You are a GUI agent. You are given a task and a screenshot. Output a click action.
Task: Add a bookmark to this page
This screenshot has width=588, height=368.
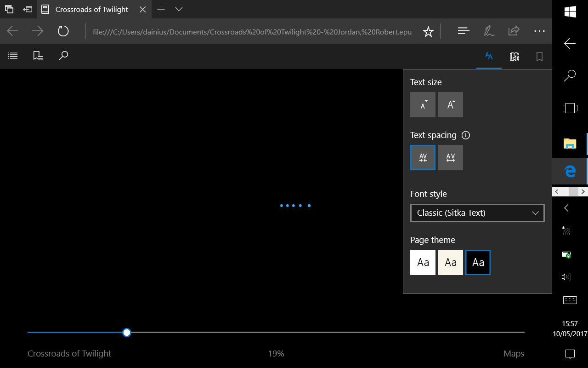[540, 57]
